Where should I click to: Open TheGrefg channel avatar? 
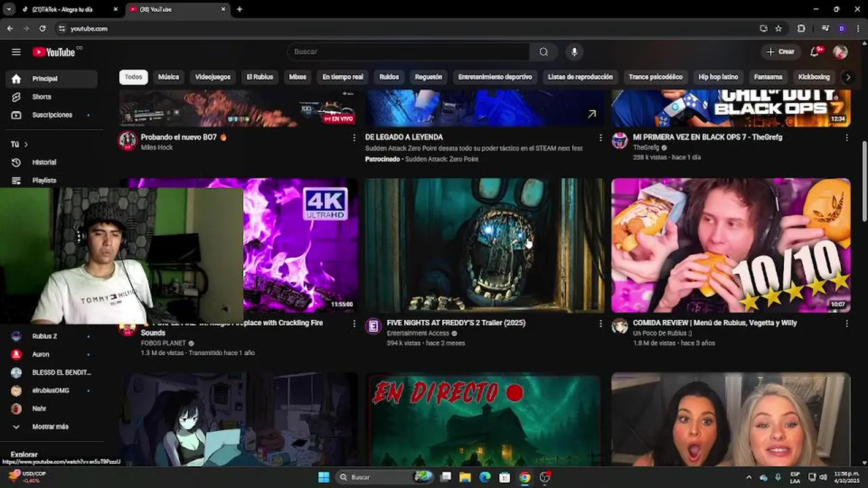point(620,140)
